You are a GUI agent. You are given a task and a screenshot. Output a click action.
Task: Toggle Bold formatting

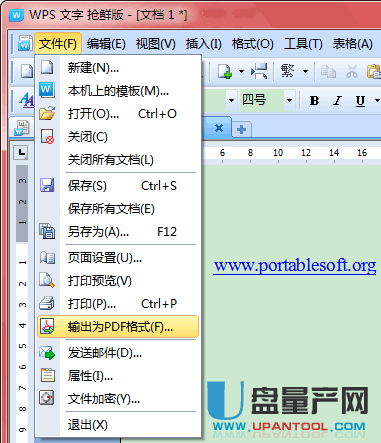tap(314, 100)
